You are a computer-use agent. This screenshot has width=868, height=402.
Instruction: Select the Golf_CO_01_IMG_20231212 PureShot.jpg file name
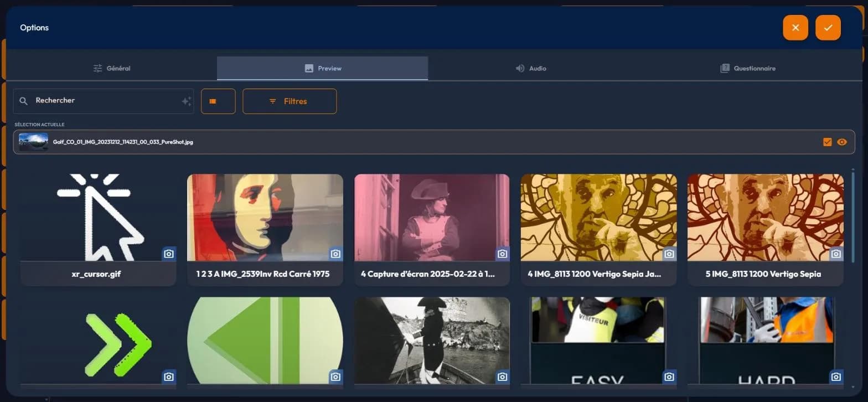tap(123, 142)
